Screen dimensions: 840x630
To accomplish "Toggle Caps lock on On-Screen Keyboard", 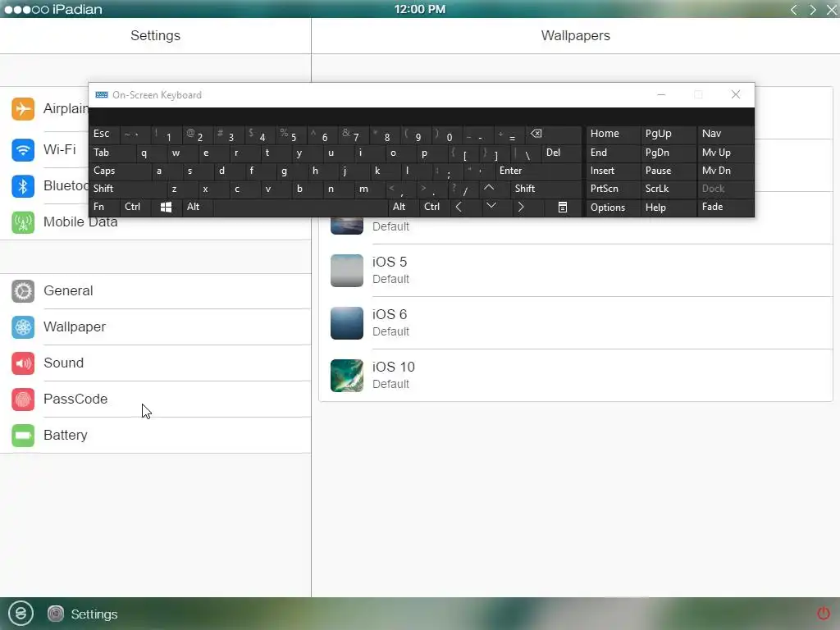I will 120,171.
